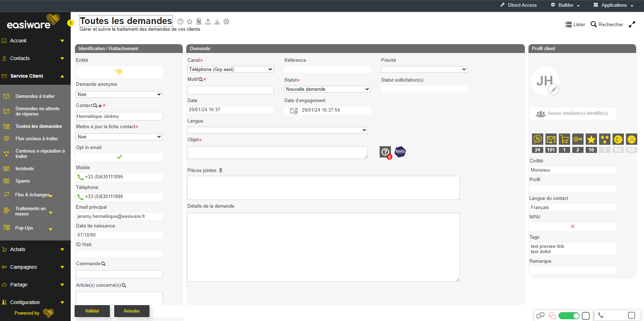Edit the JH avatar with pencil icon

pos(553,90)
